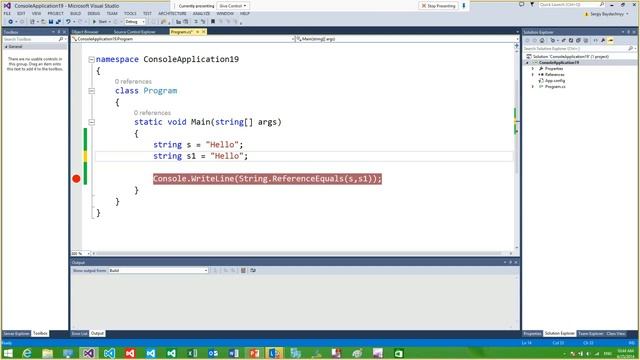Switch to the Team Explorer tab
Image resolution: width=640 pixels, height=360 pixels.
590,333
